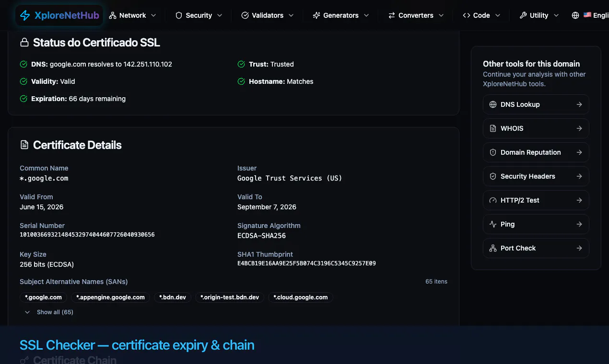This screenshot has height=364, width=609.
Task: Click the green check icon next to Hostname
Action: coord(241,81)
